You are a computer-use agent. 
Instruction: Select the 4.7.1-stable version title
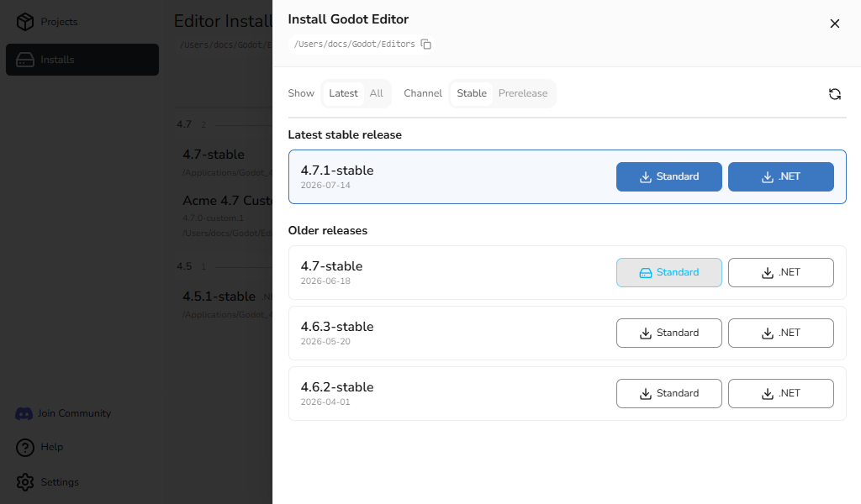pyautogui.click(x=337, y=171)
